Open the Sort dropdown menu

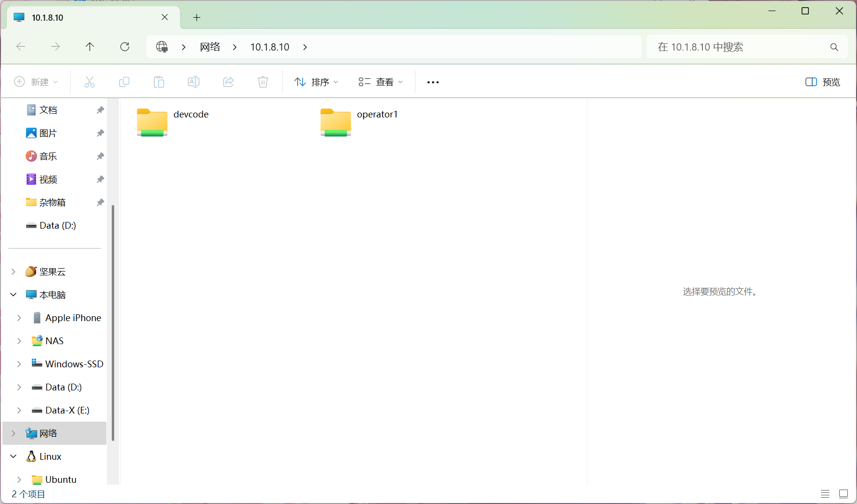click(316, 82)
